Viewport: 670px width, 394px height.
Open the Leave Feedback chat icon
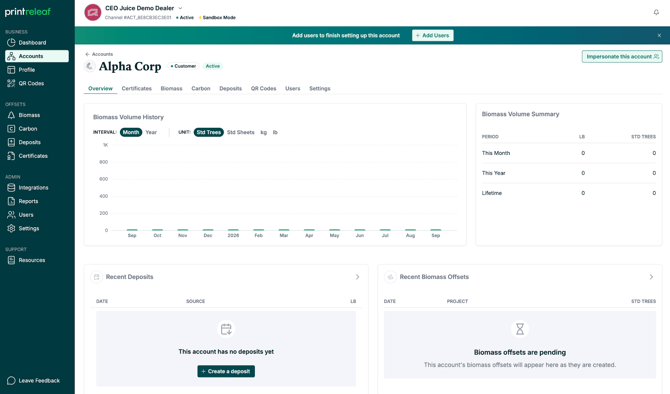(11, 380)
